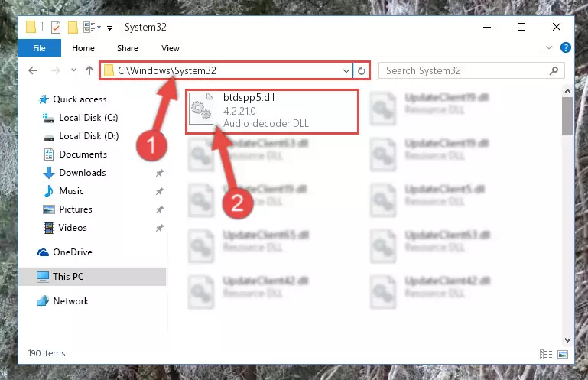Click the Properties icon in the quick access toolbar
Viewport: 588px width, 380px height.
[x=56, y=28]
